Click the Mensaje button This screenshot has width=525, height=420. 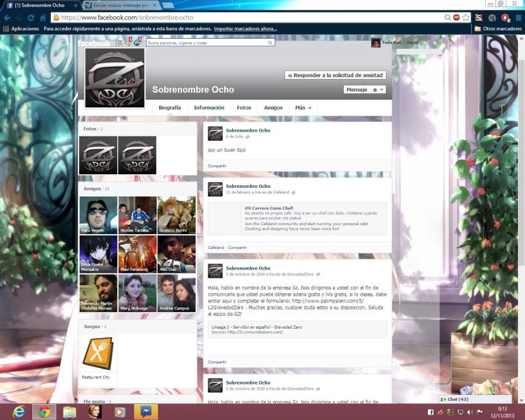(x=356, y=89)
